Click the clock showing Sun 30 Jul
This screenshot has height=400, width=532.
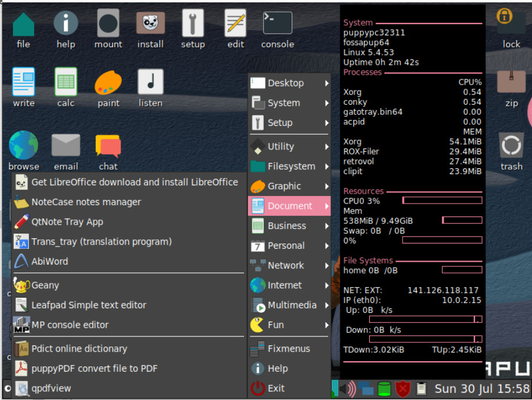click(482, 389)
